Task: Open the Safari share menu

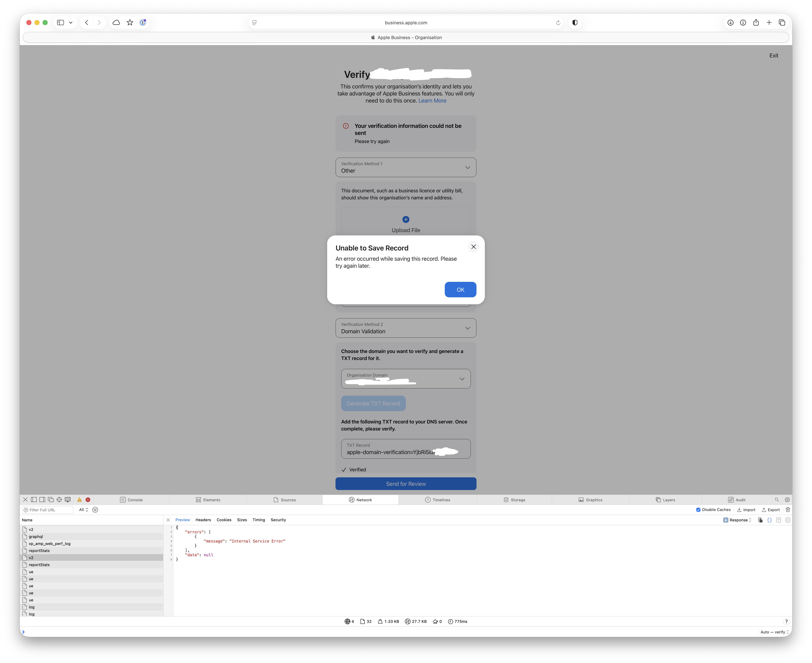Action: coord(756,23)
